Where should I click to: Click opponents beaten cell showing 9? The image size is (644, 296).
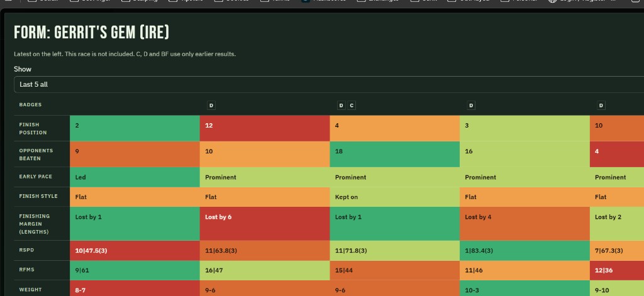tap(135, 154)
